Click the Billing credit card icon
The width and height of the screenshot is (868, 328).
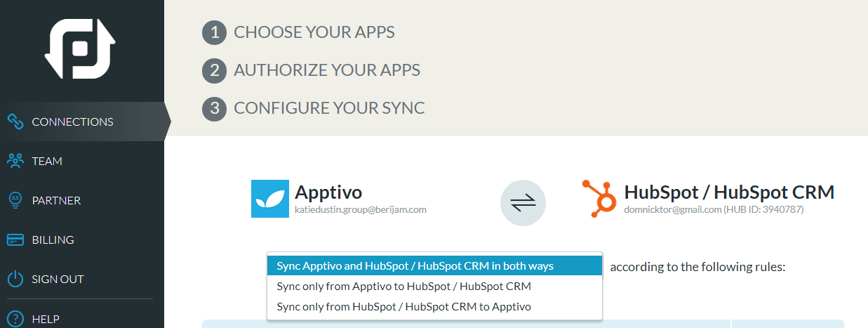coord(15,240)
